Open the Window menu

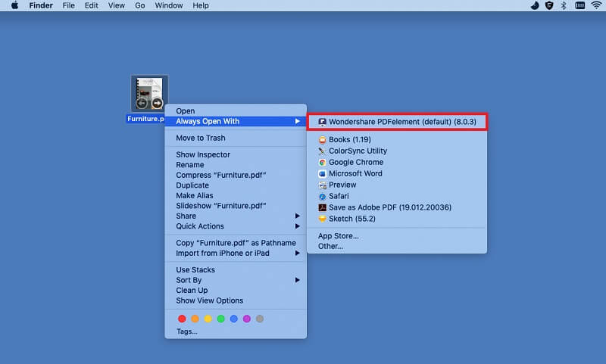point(168,5)
